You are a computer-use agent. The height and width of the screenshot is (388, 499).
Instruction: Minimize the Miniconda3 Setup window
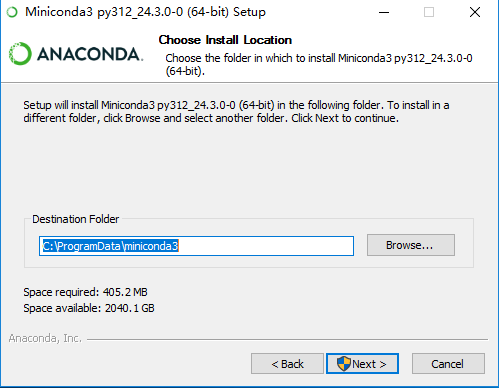click(x=384, y=12)
